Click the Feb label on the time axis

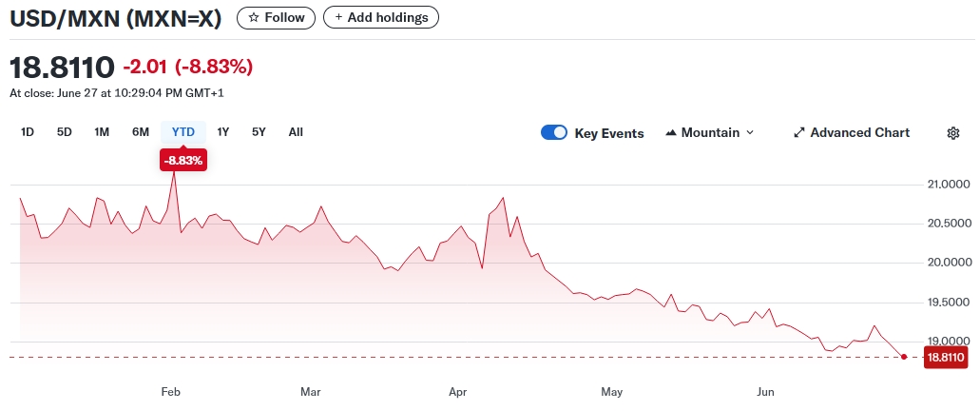pyautogui.click(x=171, y=392)
